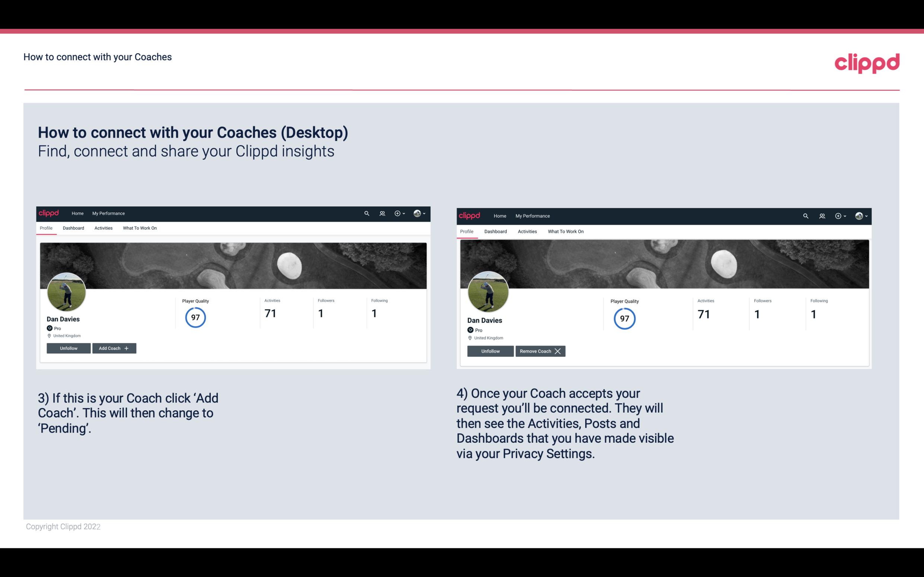924x577 pixels.
Task: Click the search icon on right screenshot
Action: pos(806,215)
